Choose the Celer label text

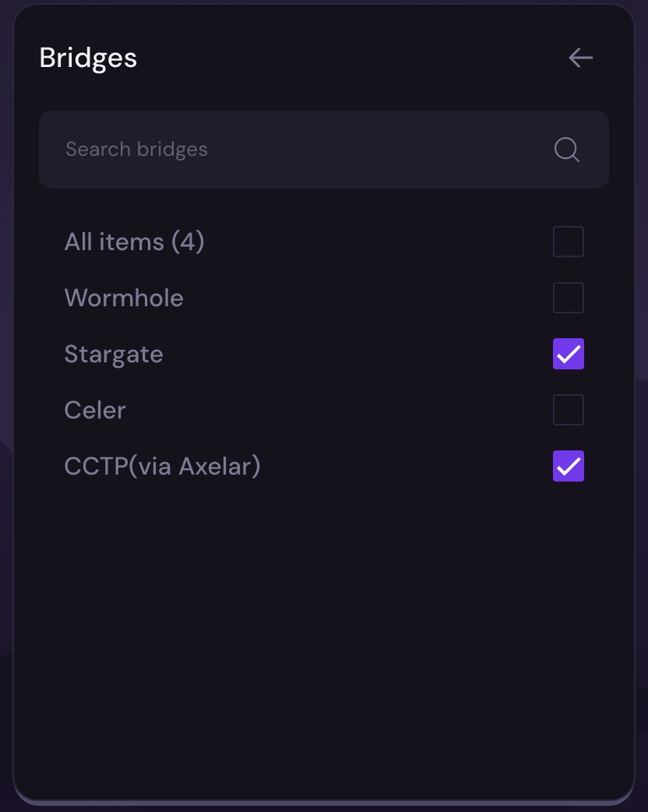95,410
